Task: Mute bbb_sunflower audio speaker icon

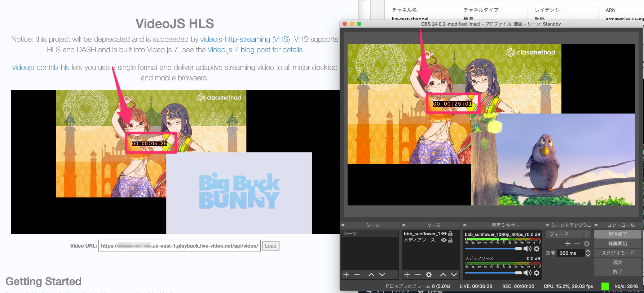Action: pos(528,249)
